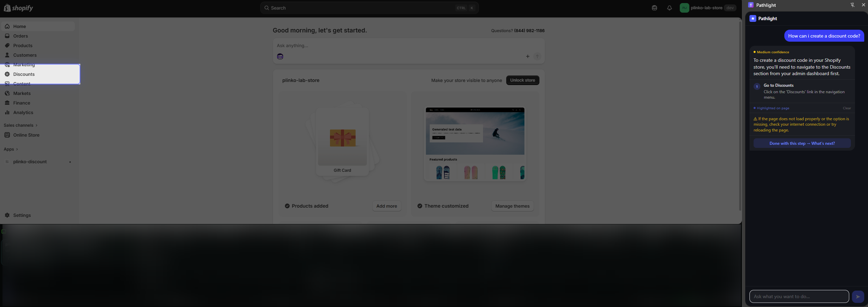Unpin the Pathlight panel
868x307 pixels.
coord(852,5)
